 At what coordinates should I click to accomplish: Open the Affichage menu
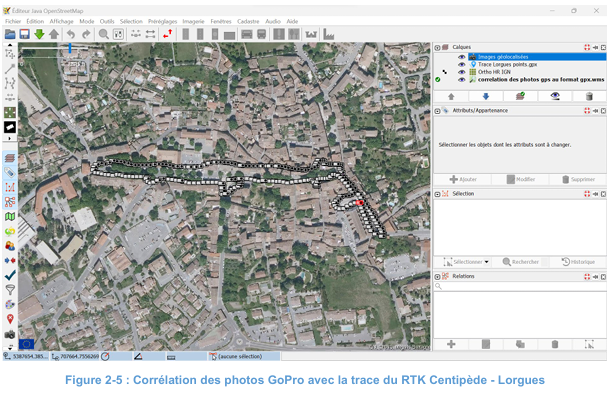(61, 22)
